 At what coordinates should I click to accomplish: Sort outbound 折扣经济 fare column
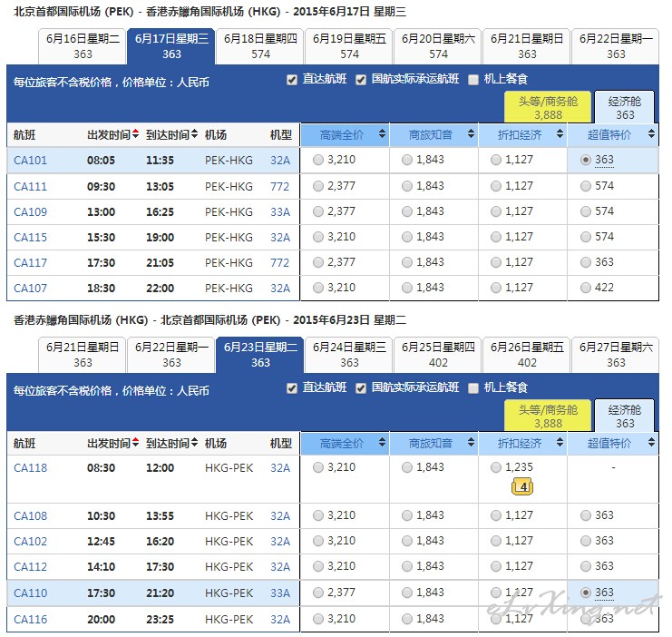pos(560,133)
